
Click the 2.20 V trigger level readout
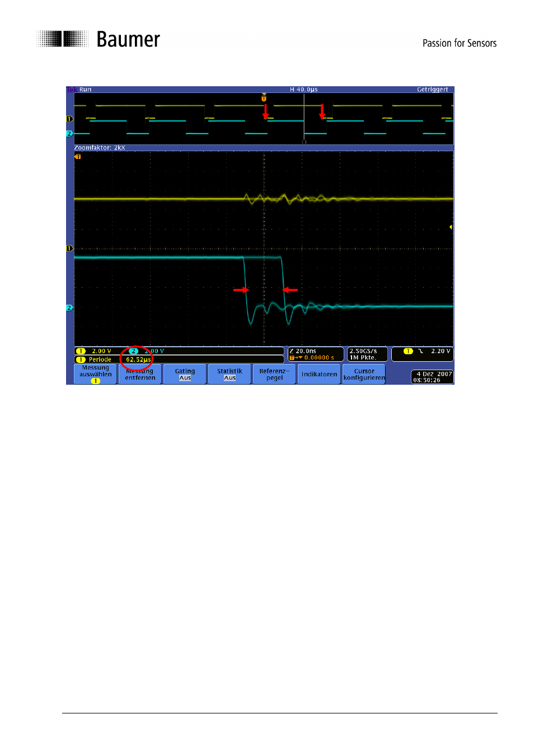pyautogui.click(x=441, y=351)
